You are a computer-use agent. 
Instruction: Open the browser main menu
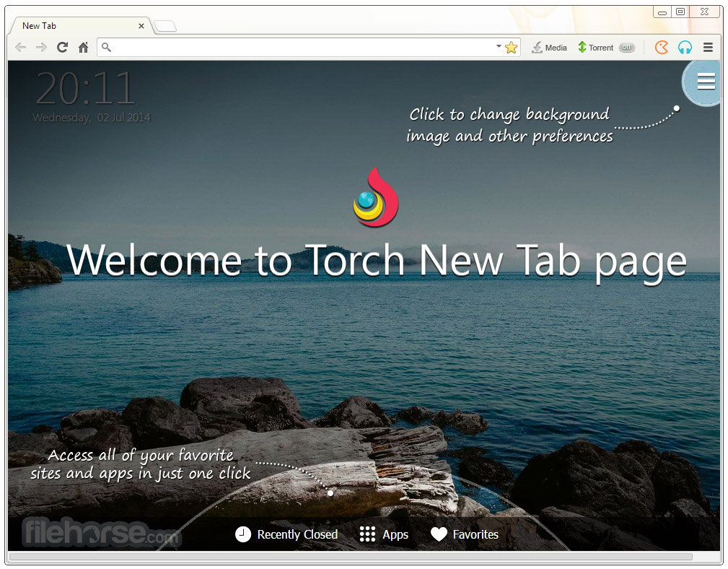(708, 48)
